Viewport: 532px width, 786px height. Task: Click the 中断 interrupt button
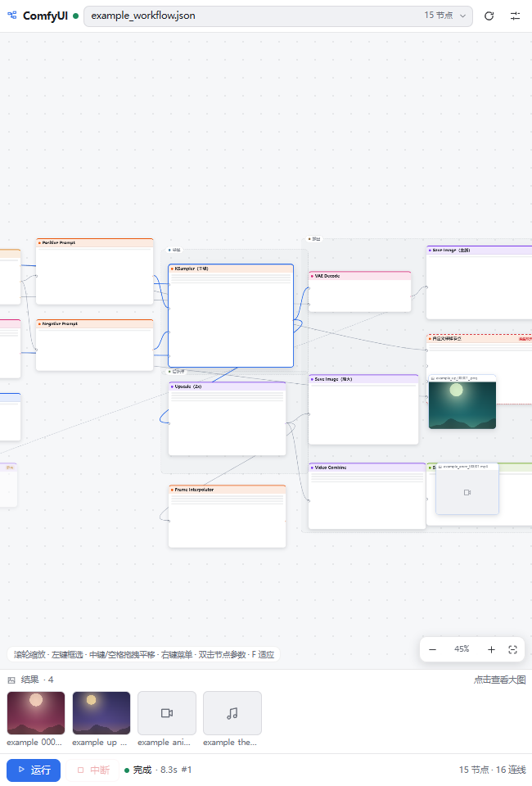click(92, 770)
